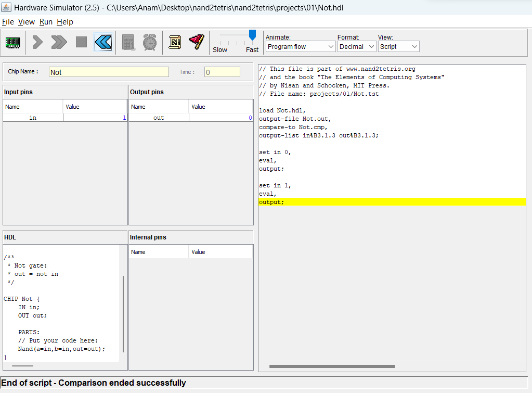Click the Single Step arrow icon
Screen dimensions: 532x393
(x=36, y=42)
